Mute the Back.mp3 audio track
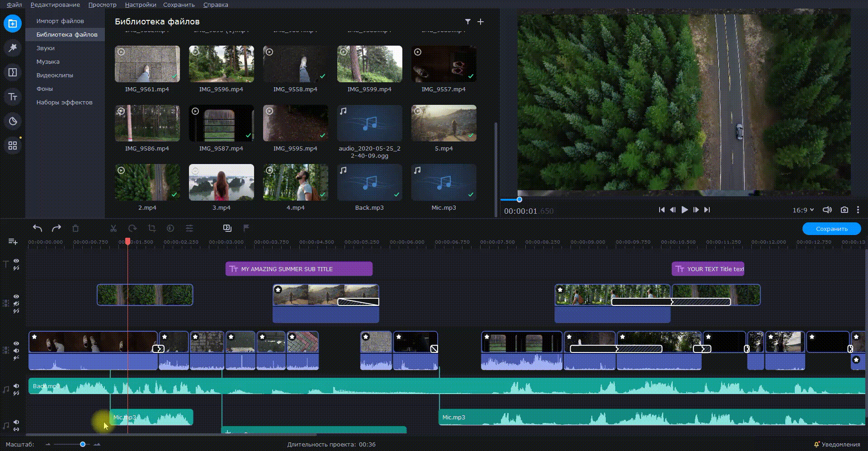Viewport: 868px width, 451px height. (x=16, y=386)
